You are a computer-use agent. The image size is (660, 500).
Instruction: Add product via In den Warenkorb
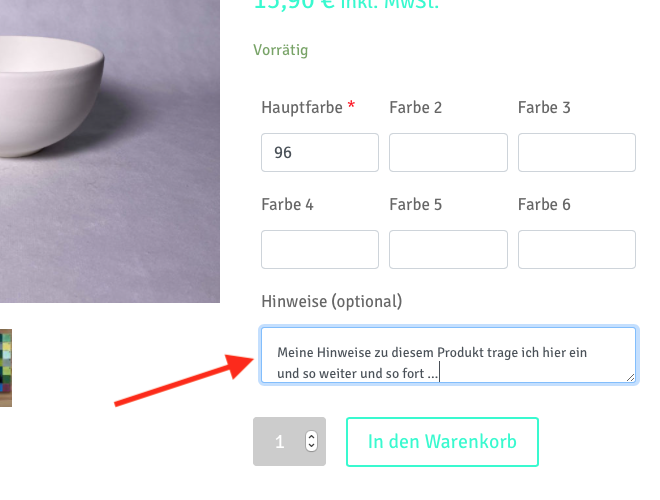click(x=442, y=442)
